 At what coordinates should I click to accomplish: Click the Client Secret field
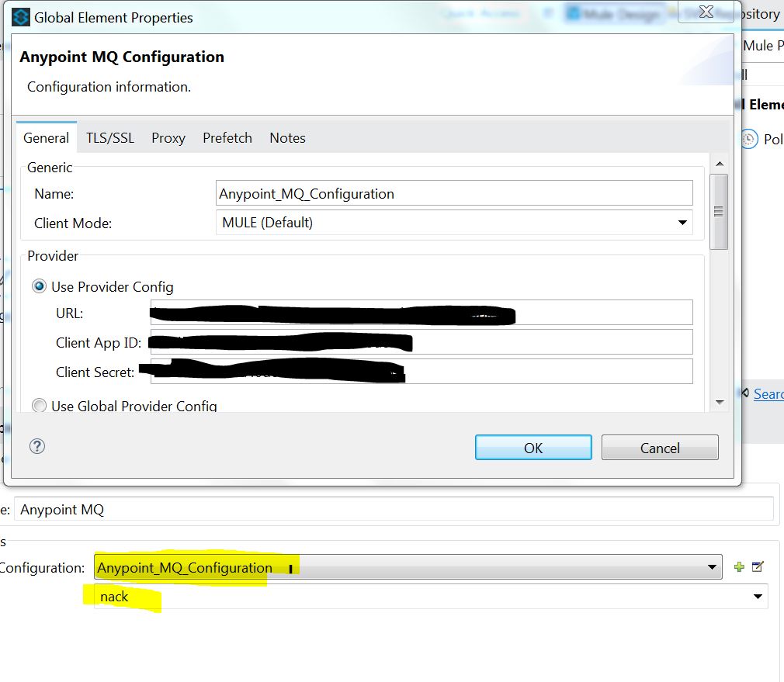(421, 371)
